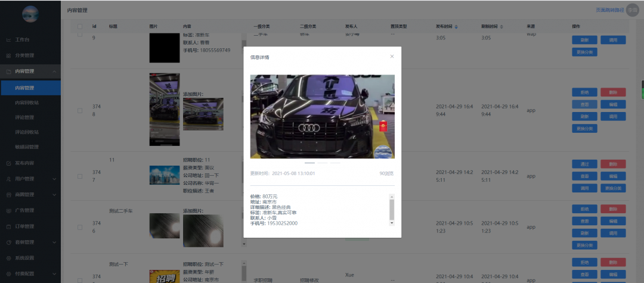This screenshot has width=644, height=283.
Task: Click 更换分类 button in row 3746
Action: [584, 245]
